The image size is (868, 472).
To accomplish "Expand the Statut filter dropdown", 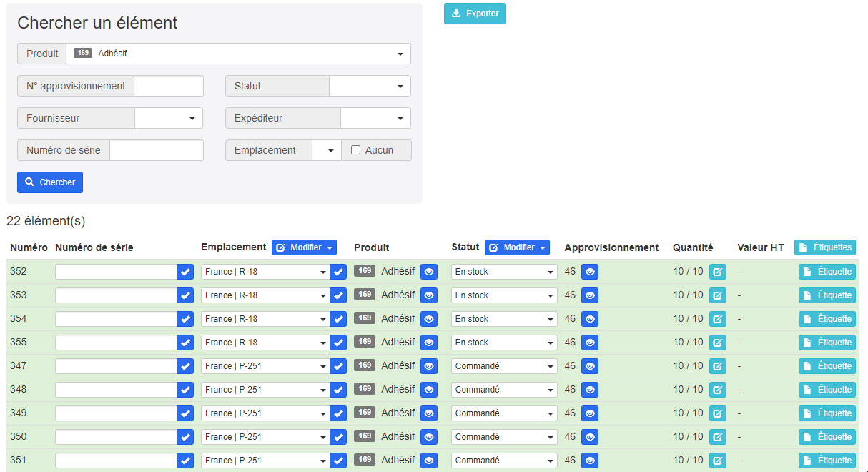I will coord(370,86).
